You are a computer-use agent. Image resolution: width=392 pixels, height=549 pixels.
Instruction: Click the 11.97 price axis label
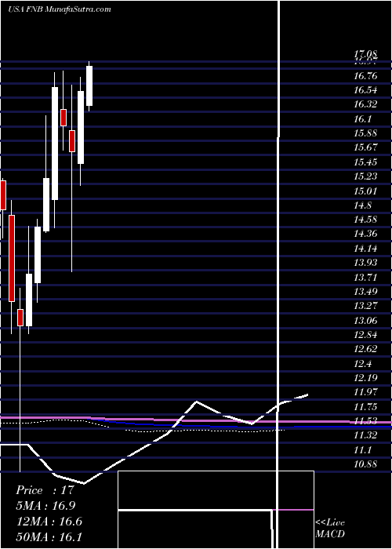click(365, 392)
